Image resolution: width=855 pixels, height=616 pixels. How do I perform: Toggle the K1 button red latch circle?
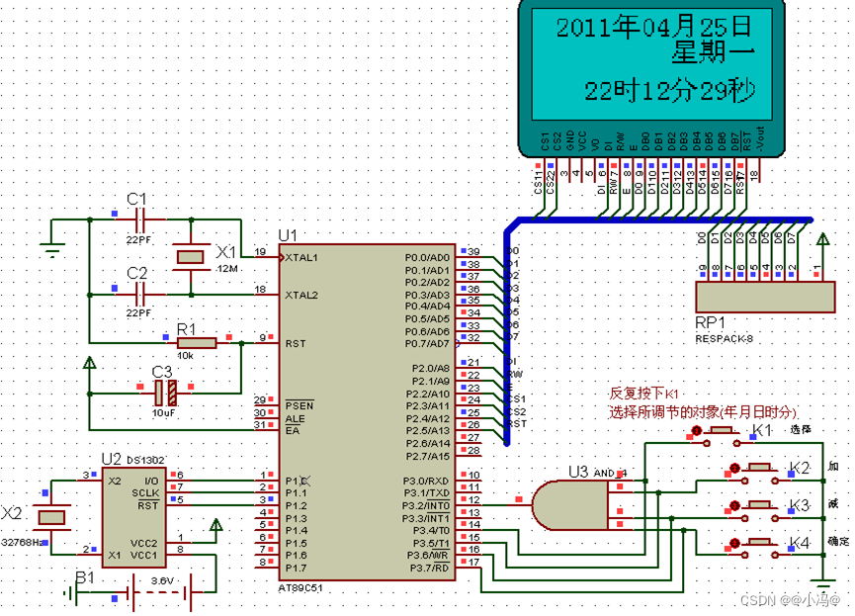(x=696, y=430)
